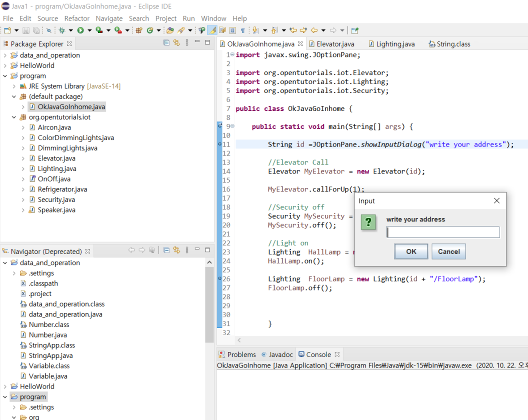528x420 pixels.
Task: Click the Previous Annotation arrow icon
Action: coord(275,30)
